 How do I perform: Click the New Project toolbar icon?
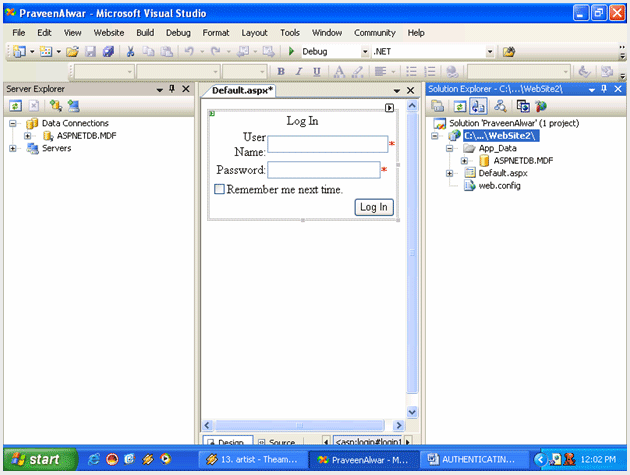coord(19,51)
